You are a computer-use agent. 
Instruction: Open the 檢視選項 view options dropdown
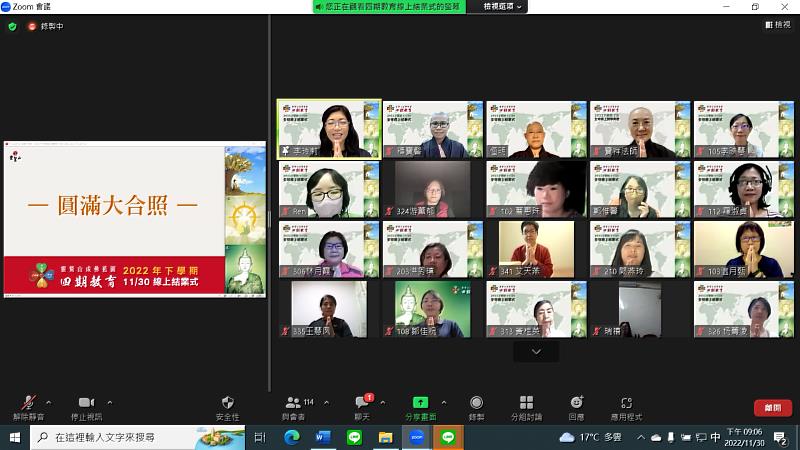tap(503, 6)
